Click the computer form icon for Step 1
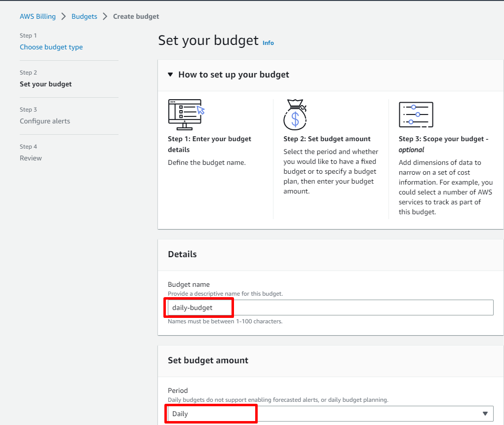Screen dimensions: 504x425 point(186,115)
